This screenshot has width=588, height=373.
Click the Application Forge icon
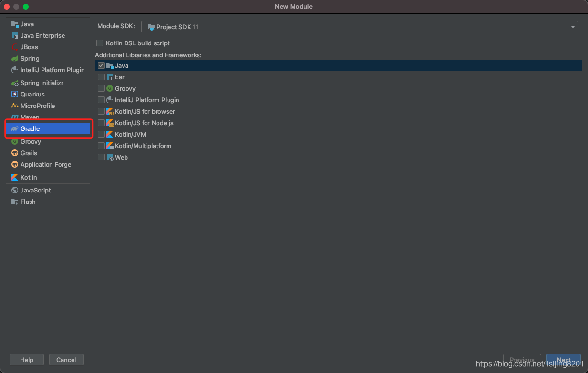click(15, 164)
